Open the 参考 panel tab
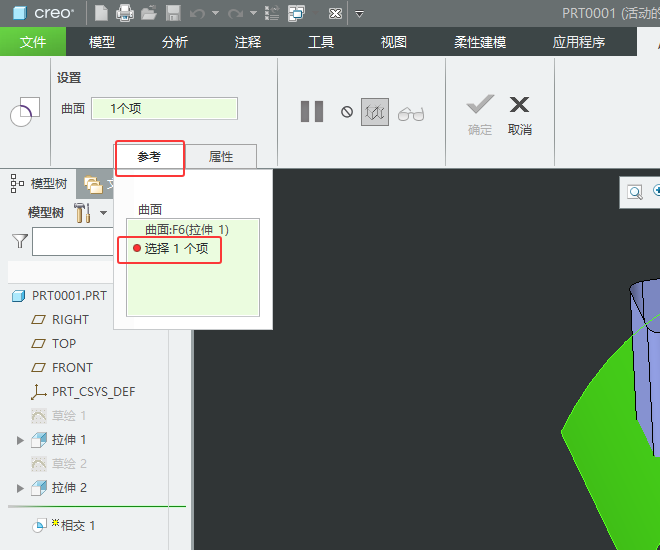The image size is (660, 550). tap(149, 157)
